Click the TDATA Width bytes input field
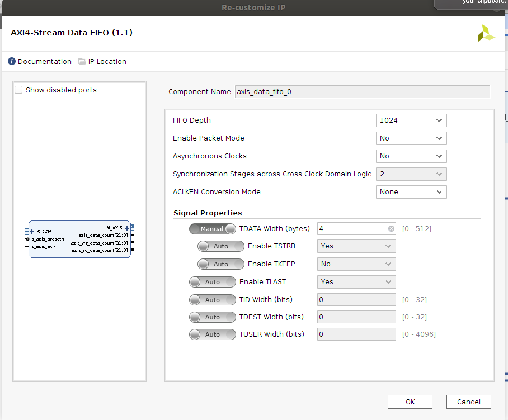508x420 pixels. pyautogui.click(x=356, y=229)
